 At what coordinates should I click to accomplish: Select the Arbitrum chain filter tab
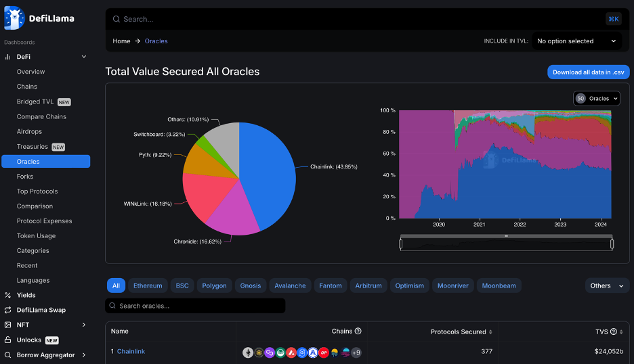pyautogui.click(x=368, y=286)
